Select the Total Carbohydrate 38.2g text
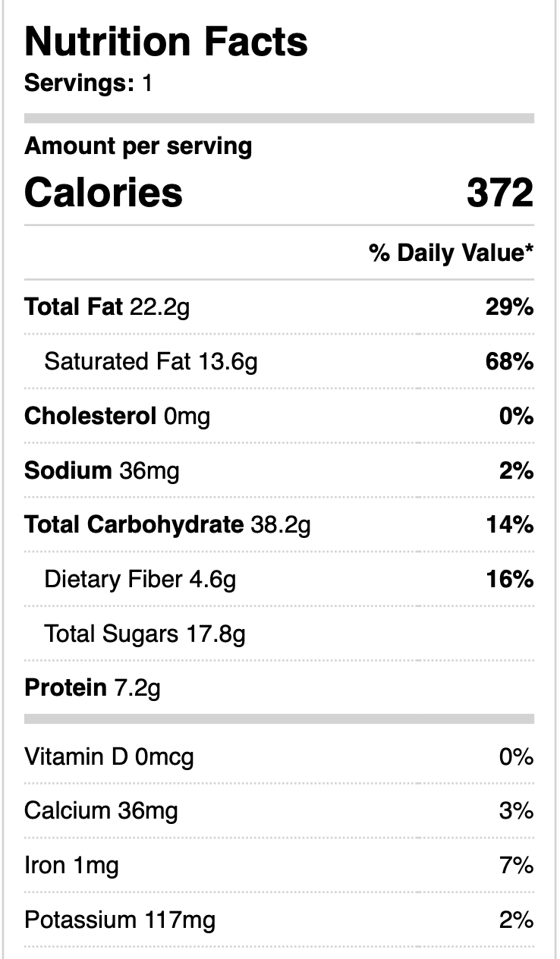 tap(167, 525)
